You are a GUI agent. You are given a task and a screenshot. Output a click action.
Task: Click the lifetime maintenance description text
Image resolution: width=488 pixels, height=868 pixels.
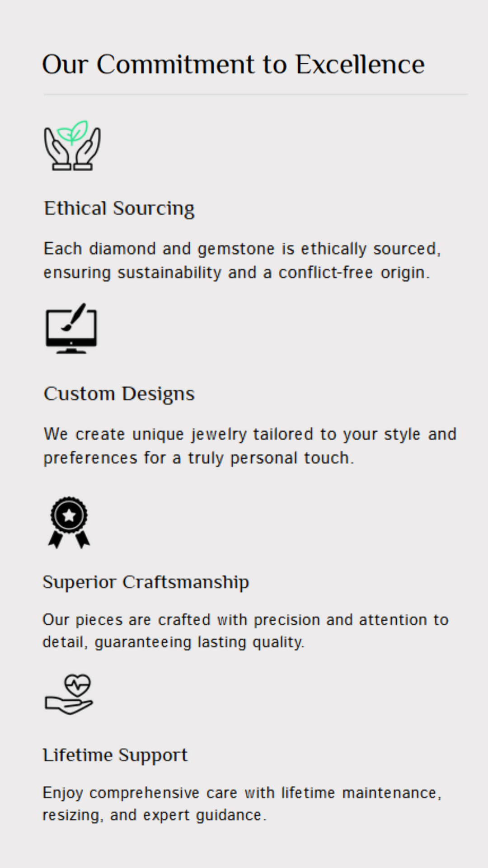pos(242,804)
